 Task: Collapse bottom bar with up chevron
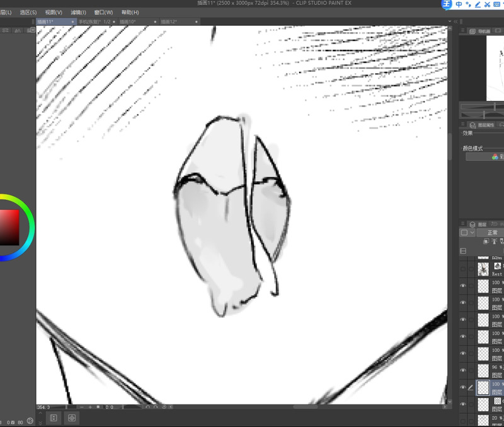coord(40,413)
